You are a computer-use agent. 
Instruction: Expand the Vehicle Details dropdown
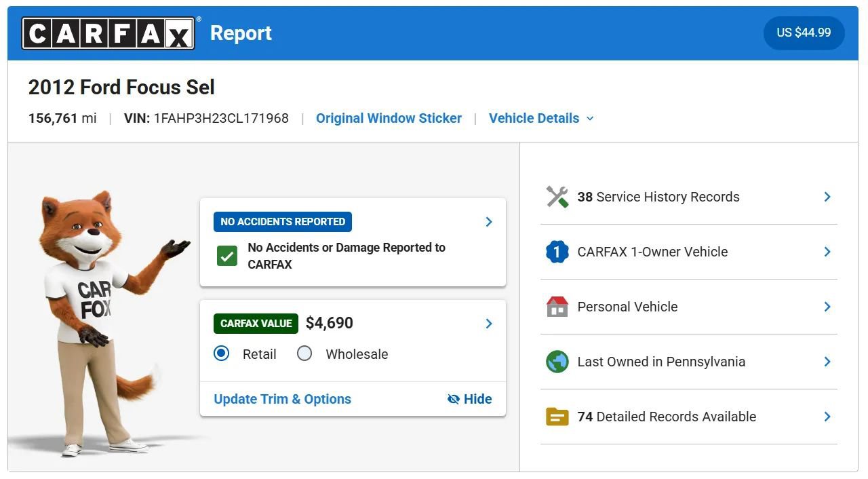pyautogui.click(x=541, y=118)
